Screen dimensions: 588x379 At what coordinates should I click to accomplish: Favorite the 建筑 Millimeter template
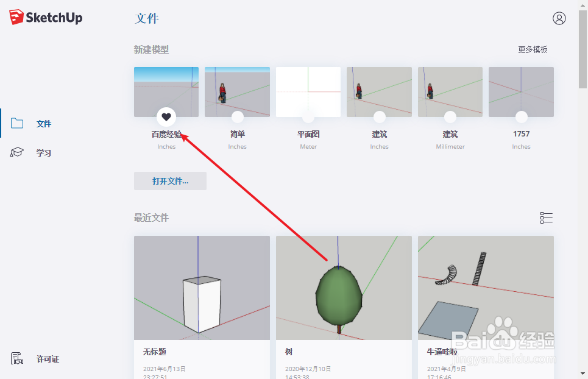point(450,117)
